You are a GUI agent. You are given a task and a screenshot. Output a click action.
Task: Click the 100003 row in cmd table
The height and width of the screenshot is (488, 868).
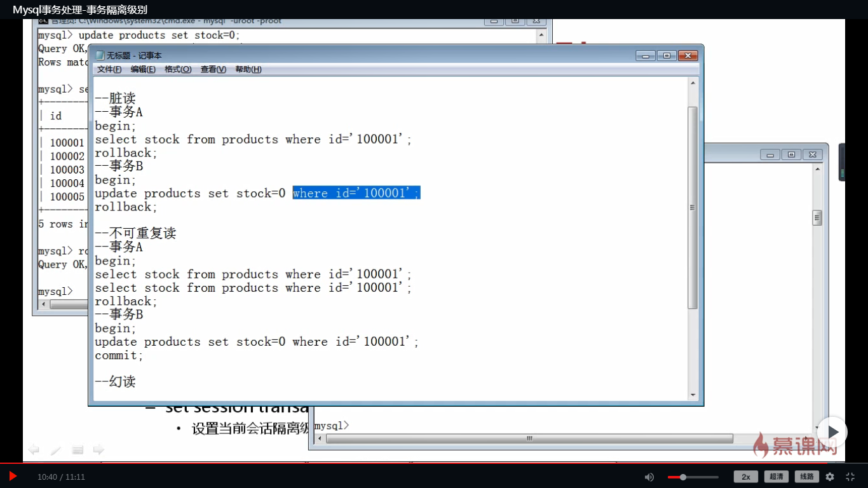(x=67, y=170)
